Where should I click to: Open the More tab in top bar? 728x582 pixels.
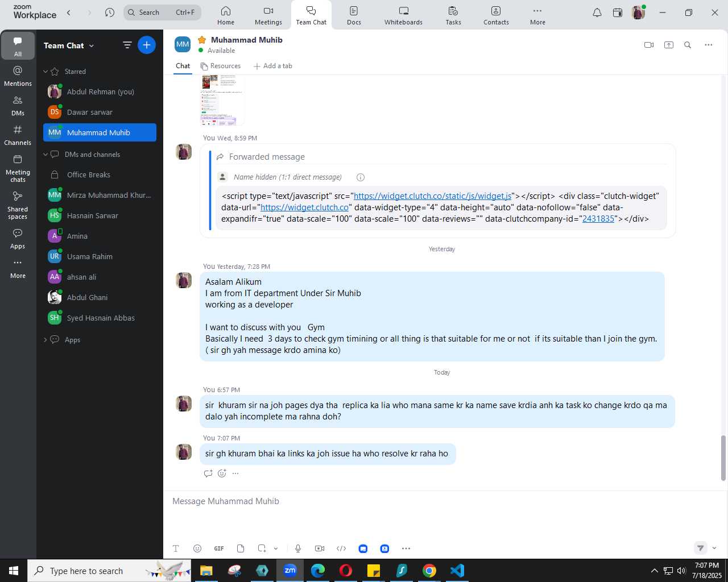coord(537,15)
